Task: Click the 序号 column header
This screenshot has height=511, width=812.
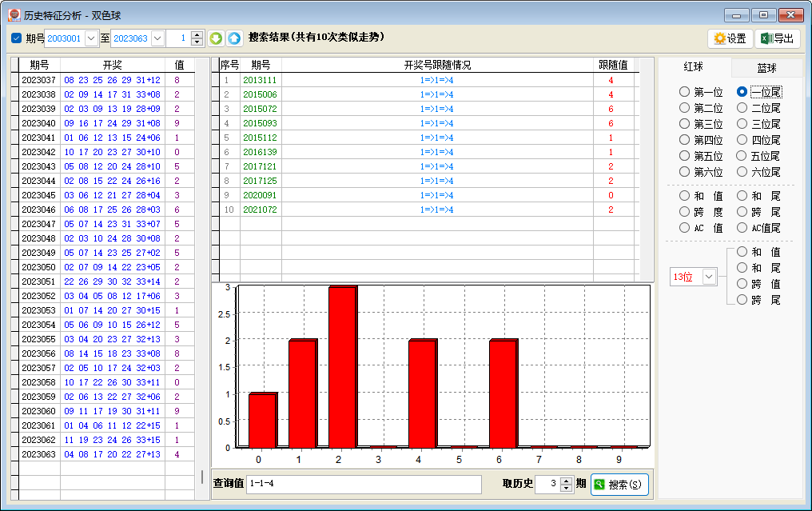Action: pyautogui.click(x=229, y=65)
